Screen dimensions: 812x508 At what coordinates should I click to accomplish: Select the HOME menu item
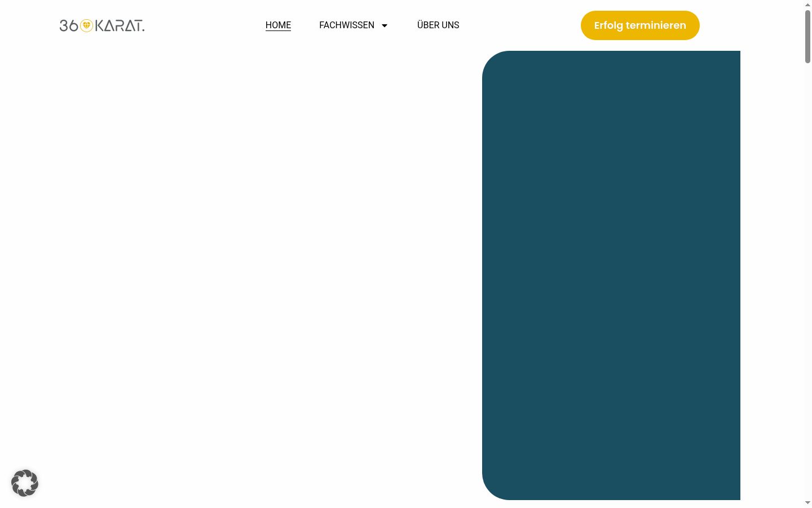(x=278, y=25)
